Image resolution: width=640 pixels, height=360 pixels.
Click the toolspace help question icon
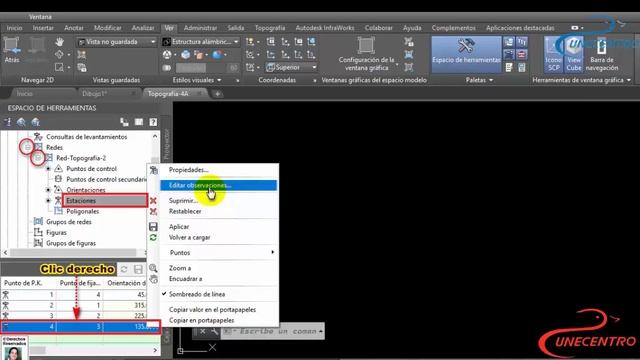[x=153, y=122]
